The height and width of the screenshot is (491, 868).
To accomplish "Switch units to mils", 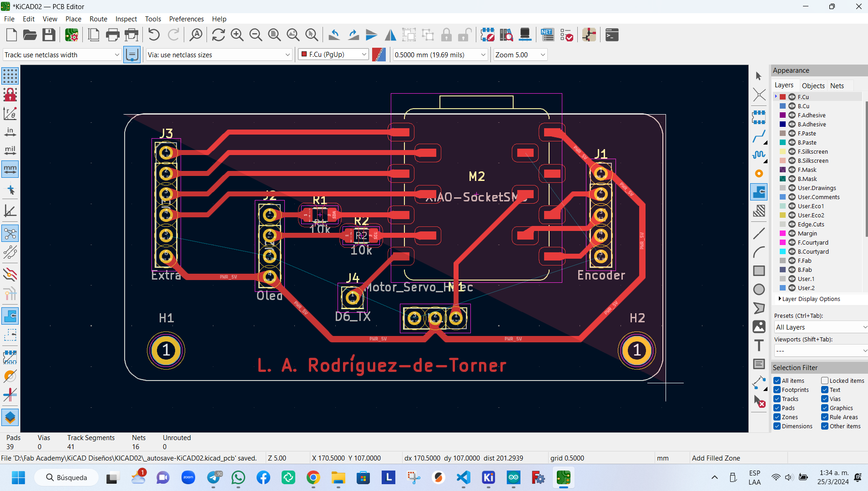I will pyautogui.click(x=10, y=150).
